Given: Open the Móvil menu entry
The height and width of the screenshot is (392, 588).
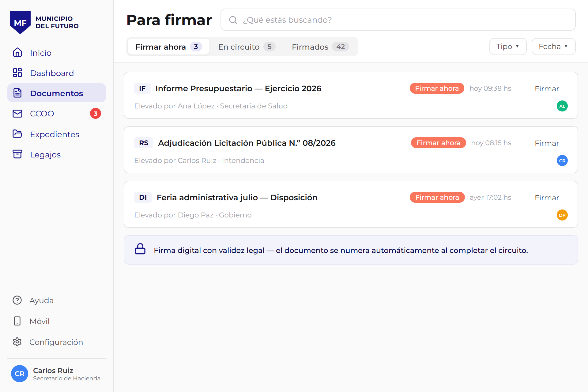Looking at the screenshot, I should click(x=57, y=321).
